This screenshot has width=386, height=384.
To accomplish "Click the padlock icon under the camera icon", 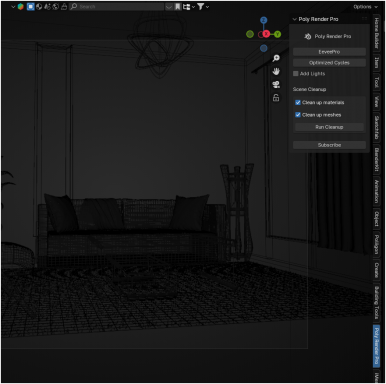I will pyautogui.click(x=276, y=98).
